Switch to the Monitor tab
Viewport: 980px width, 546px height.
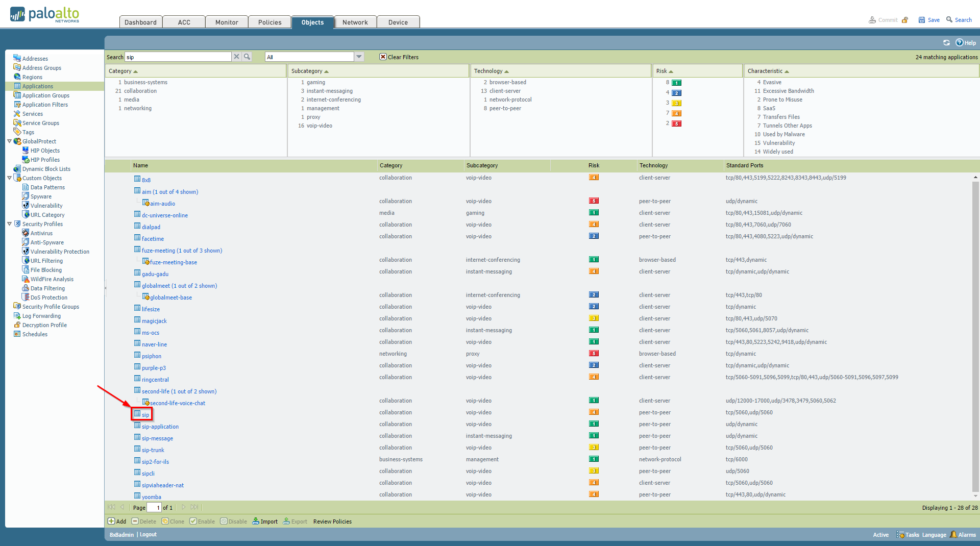(227, 22)
